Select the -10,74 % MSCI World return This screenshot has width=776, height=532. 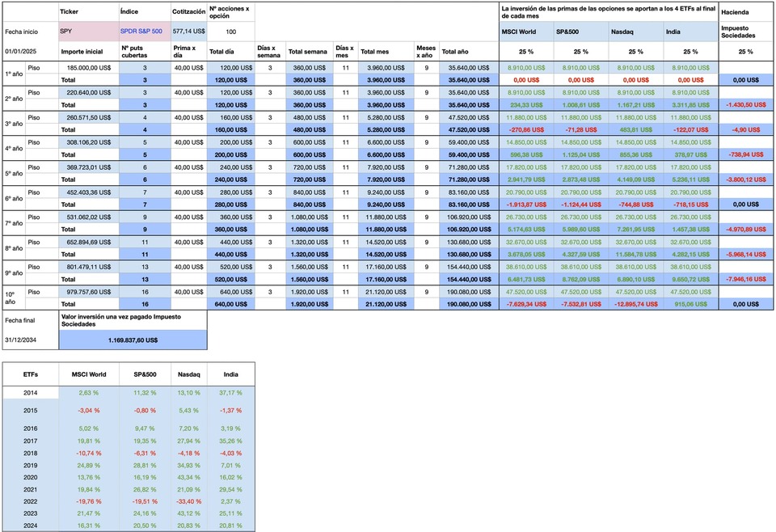89,453
